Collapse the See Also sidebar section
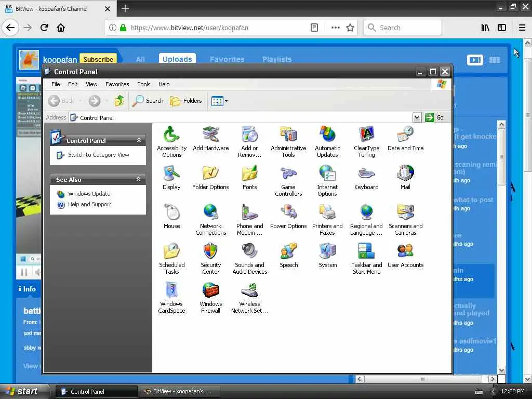 (x=138, y=179)
